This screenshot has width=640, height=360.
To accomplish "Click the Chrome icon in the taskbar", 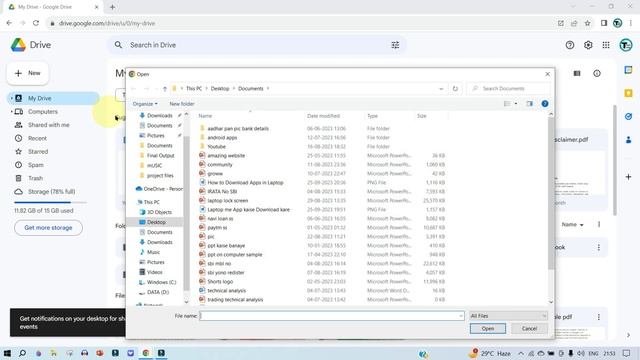I will [146, 353].
